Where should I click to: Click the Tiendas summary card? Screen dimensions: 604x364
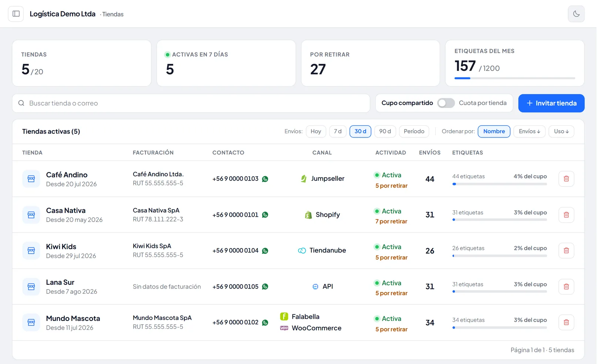click(x=82, y=63)
